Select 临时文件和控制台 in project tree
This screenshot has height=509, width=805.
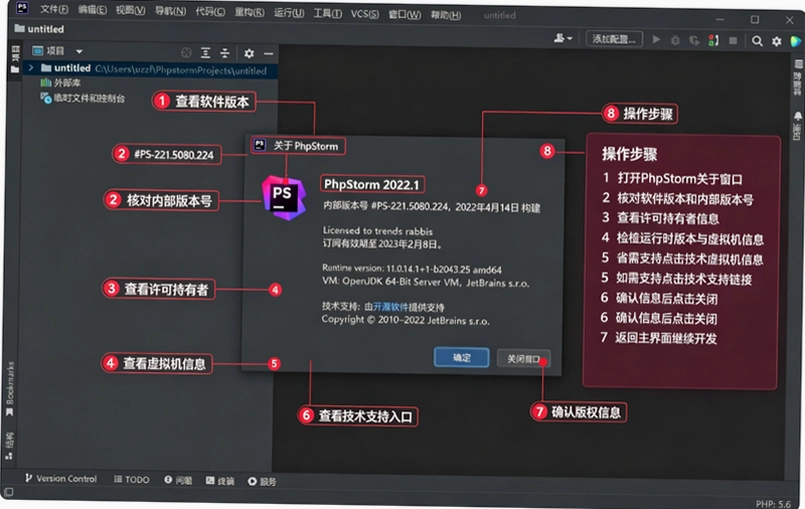click(83, 98)
